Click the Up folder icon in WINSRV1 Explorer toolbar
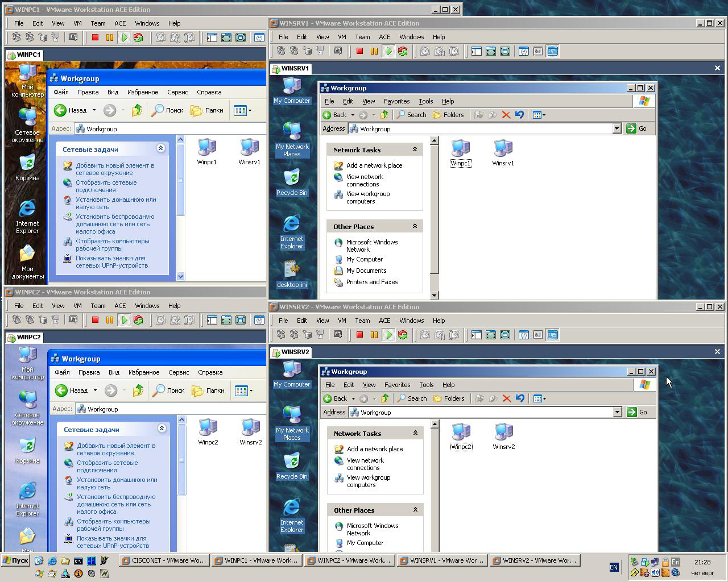 tap(384, 115)
